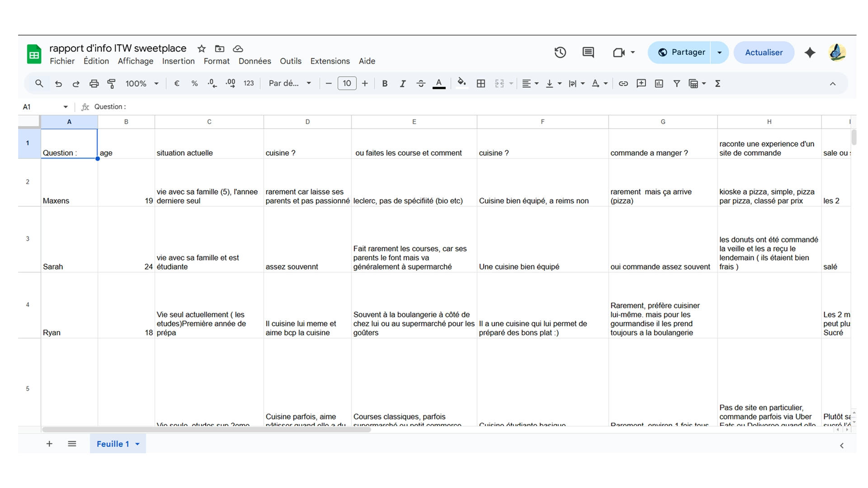
Task: Add a comment via toolbar icon
Action: point(641,84)
